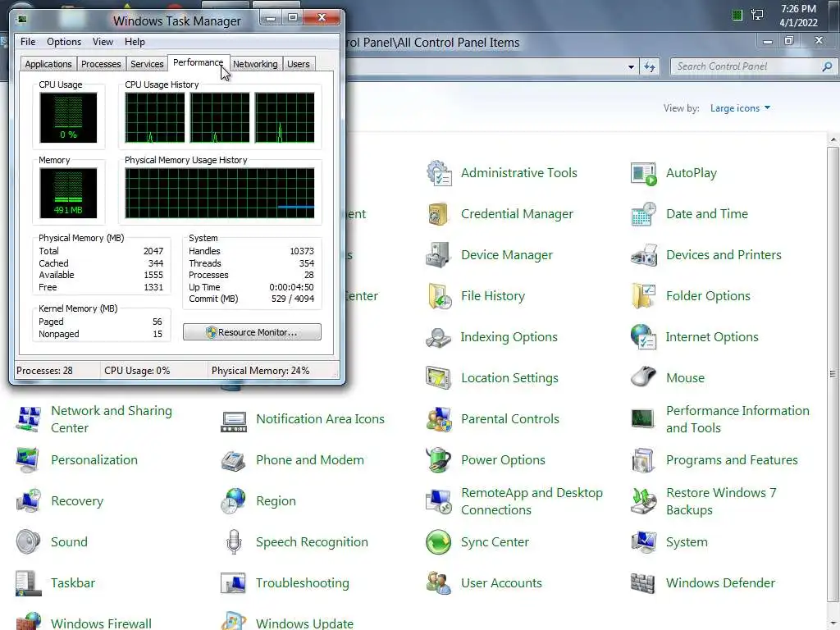Open Power Options battery icon
840x630 pixels.
[x=439, y=459]
